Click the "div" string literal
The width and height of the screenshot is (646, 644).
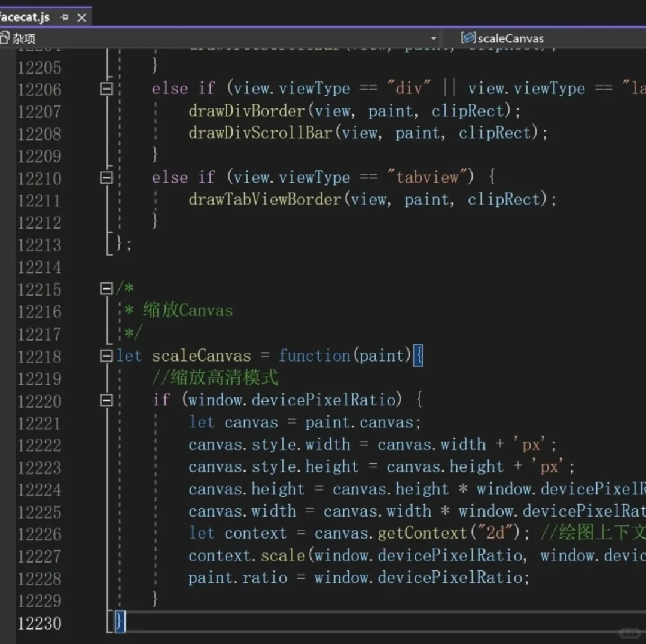tap(409, 88)
